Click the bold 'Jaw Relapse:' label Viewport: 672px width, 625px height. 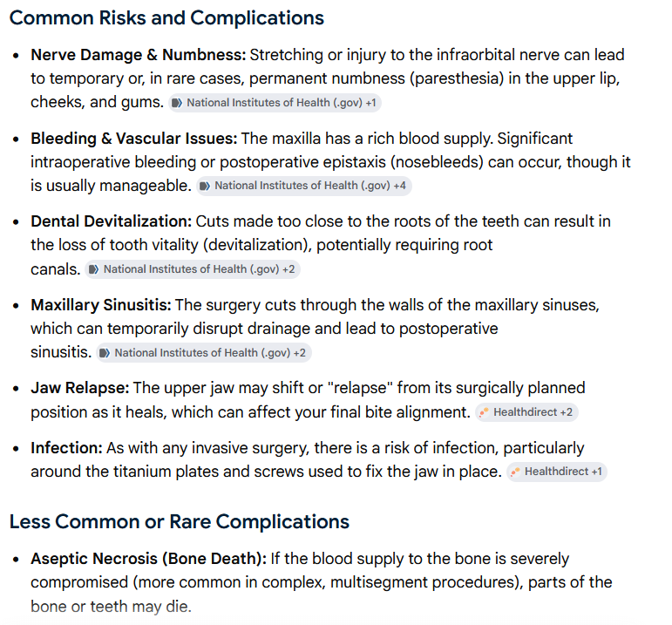click(x=80, y=388)
